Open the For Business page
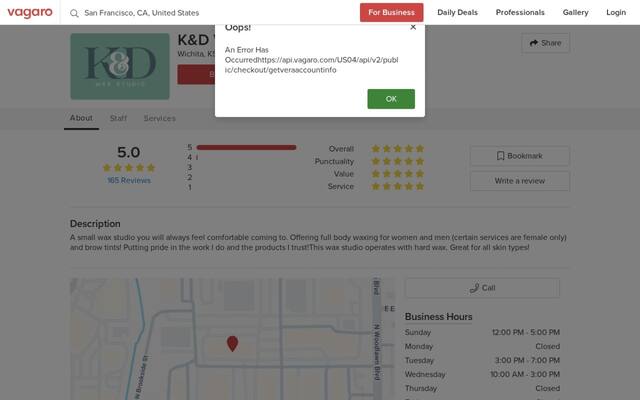 [x=391, y=13]
